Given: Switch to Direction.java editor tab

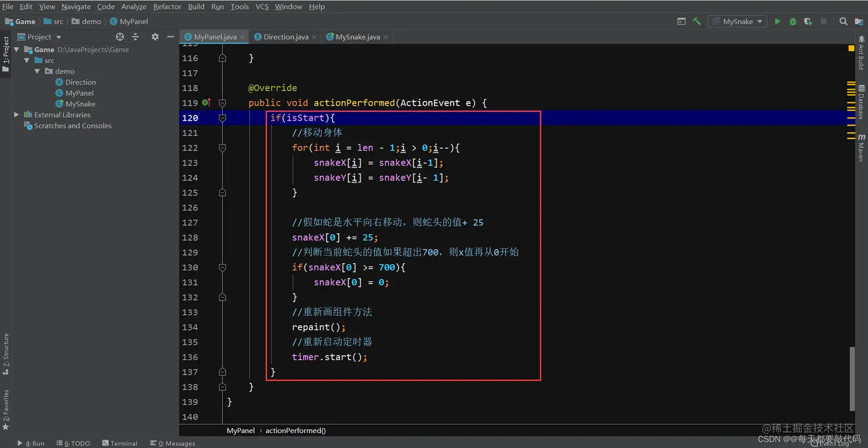Looking at the screenshot, I should click(285, 37).
